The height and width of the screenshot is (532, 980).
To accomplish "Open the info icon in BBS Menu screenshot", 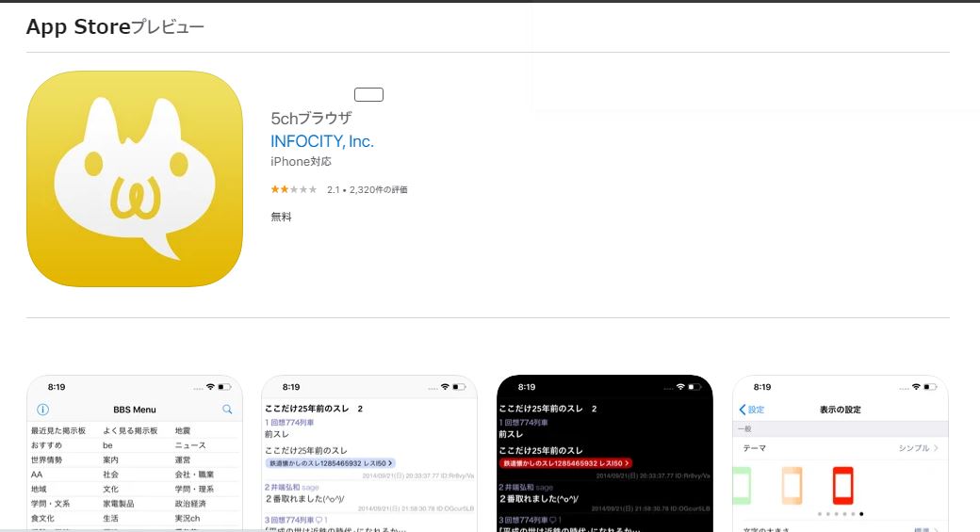I will tap(42, 410).
